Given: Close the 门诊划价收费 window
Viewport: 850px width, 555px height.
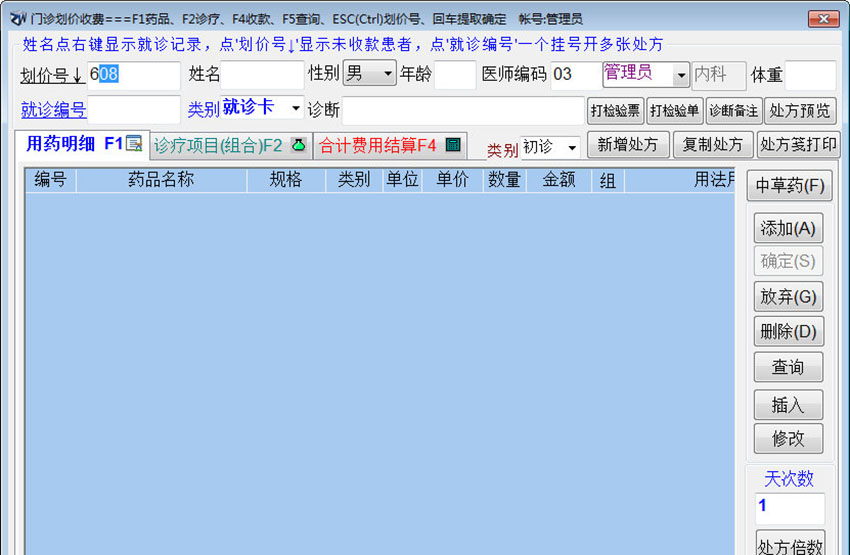Looking at the screenshot, I should coord(823,19).
